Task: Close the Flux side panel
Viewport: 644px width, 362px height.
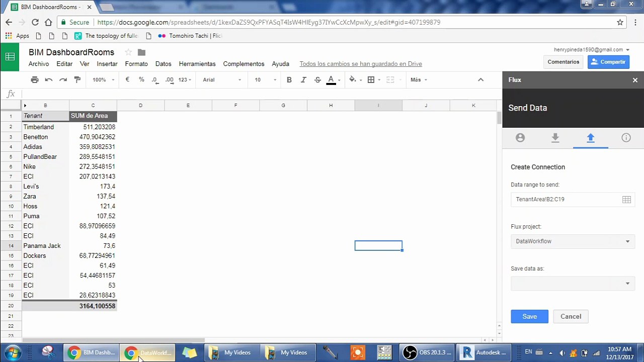Action: click(x=635, y=80)
